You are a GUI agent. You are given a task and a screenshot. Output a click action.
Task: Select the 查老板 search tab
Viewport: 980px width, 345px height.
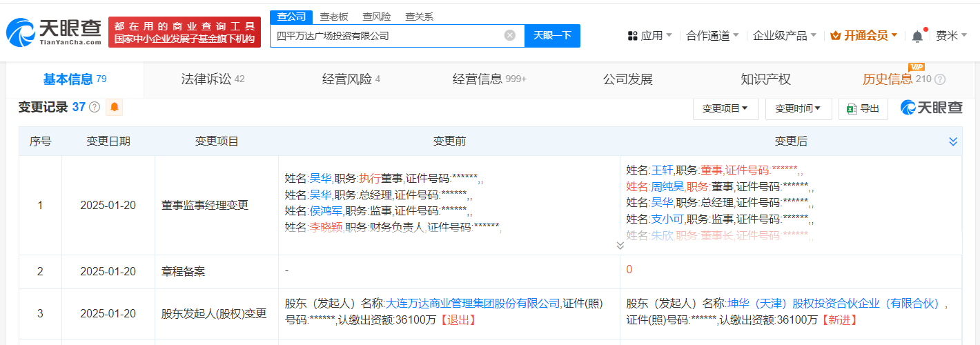coord(334,17)
